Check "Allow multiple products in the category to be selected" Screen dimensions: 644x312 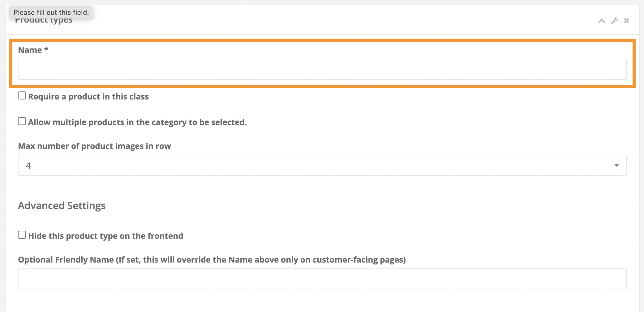[x=22, y=121]
